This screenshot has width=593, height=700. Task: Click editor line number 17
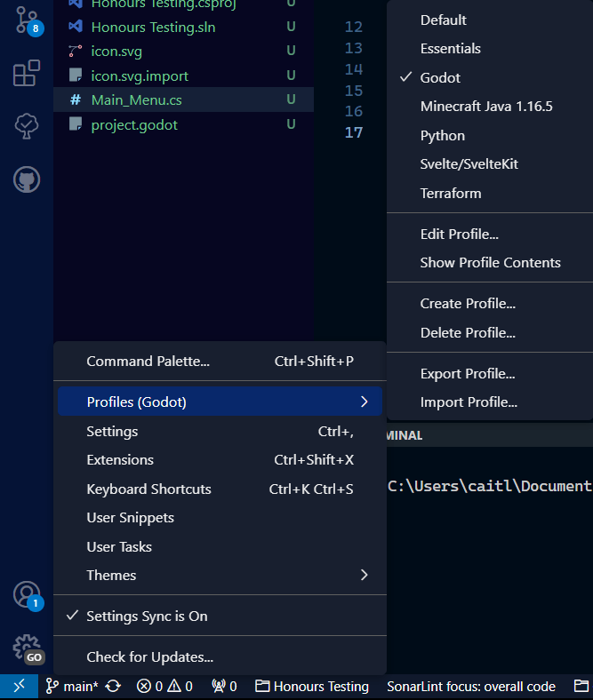354,132
